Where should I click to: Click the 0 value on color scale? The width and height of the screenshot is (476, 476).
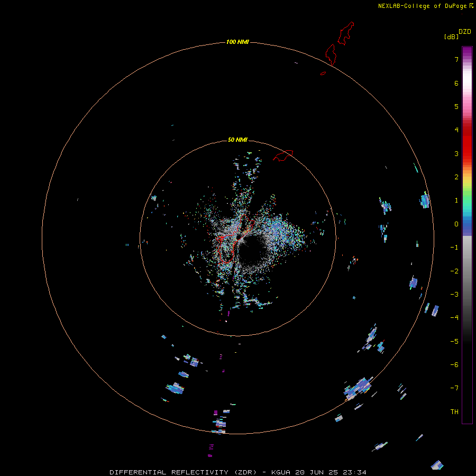coord(456,224)
